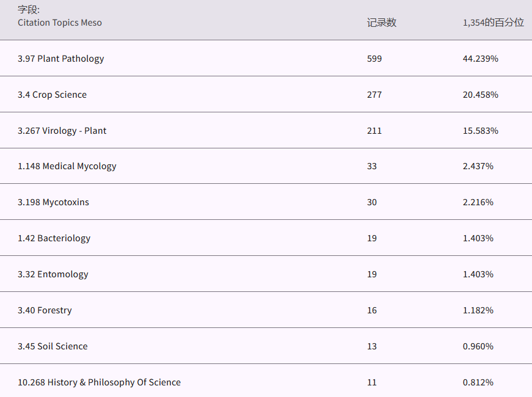Click the 记录数 column header
Screen dimensions: 532x397
pos(382,23)
